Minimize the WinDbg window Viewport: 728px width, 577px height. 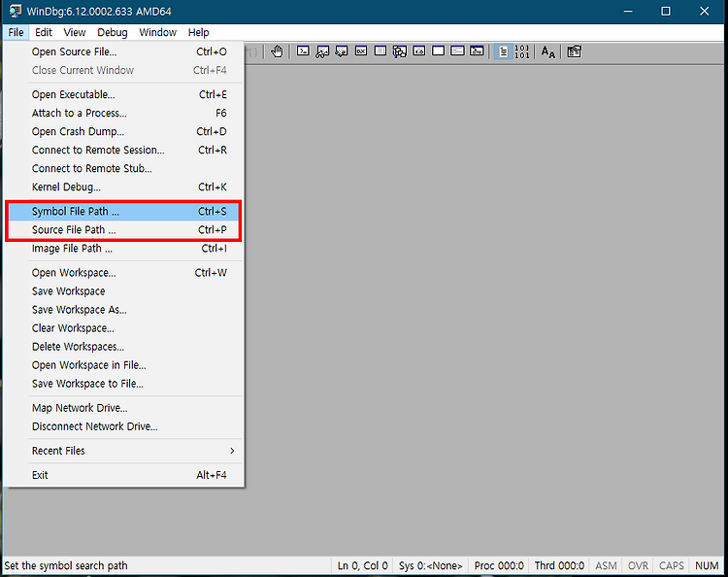point(628,11)
